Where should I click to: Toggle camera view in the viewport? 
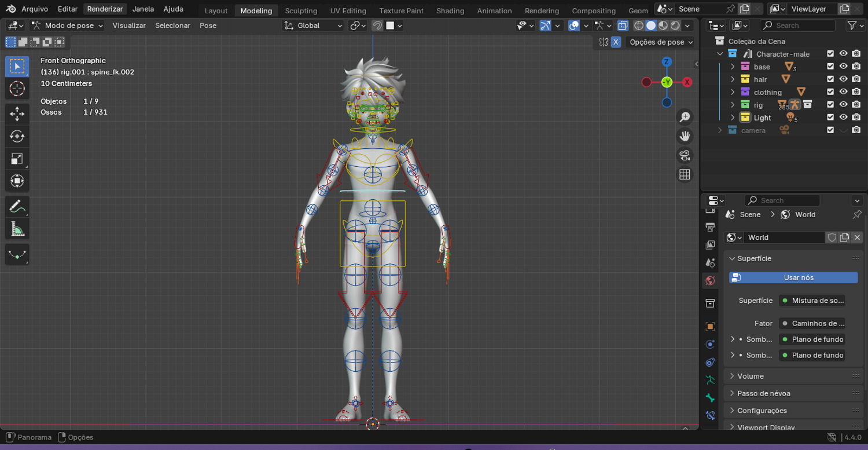685,155
